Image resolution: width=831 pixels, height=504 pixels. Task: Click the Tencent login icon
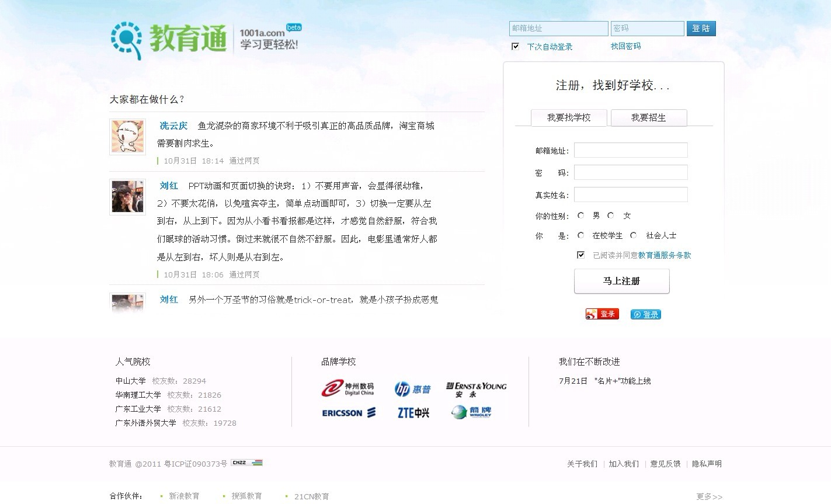645,314
